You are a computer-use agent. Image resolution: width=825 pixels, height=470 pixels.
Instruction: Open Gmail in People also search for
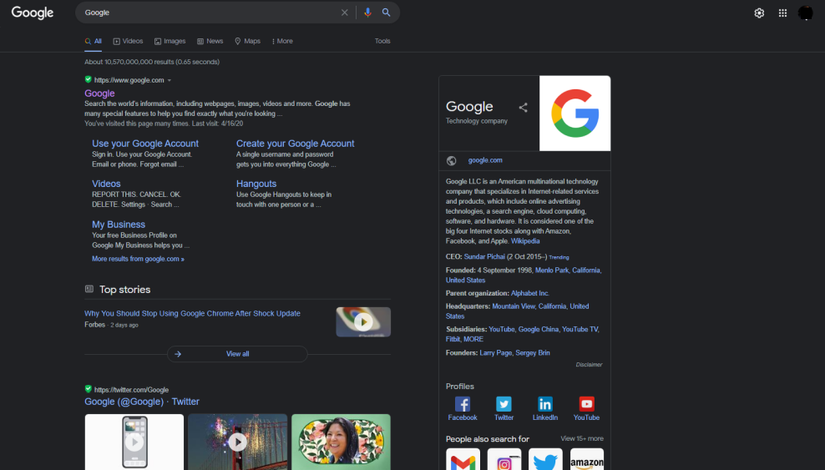tap(463, 459)
